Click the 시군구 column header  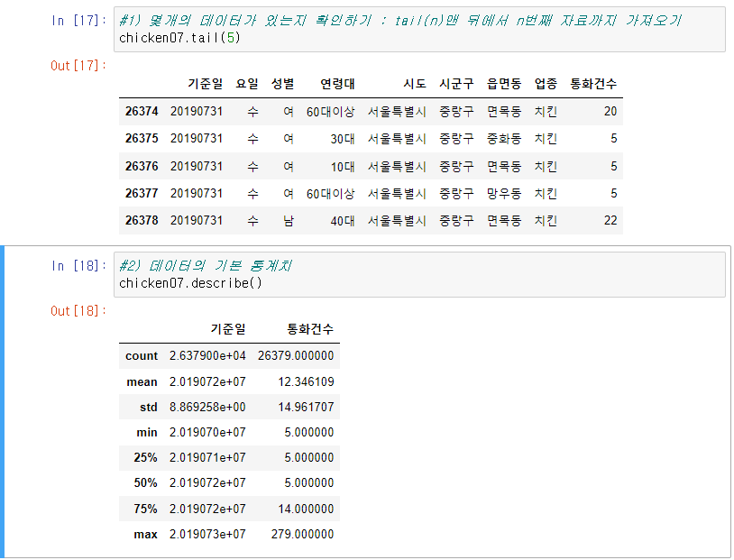point(456,84)
